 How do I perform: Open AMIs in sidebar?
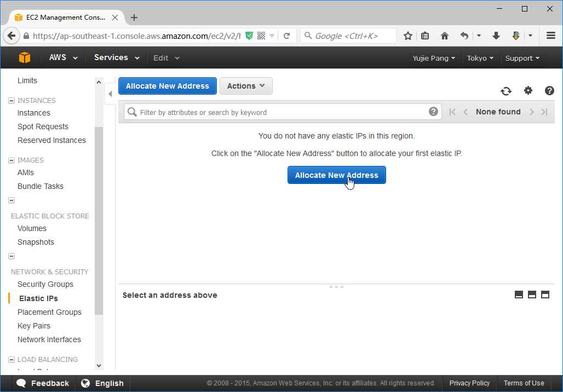pos(26,172)
